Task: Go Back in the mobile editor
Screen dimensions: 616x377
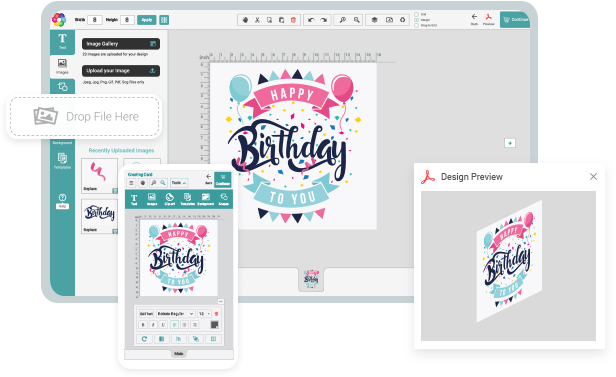Action: click(x=209, y=179)
